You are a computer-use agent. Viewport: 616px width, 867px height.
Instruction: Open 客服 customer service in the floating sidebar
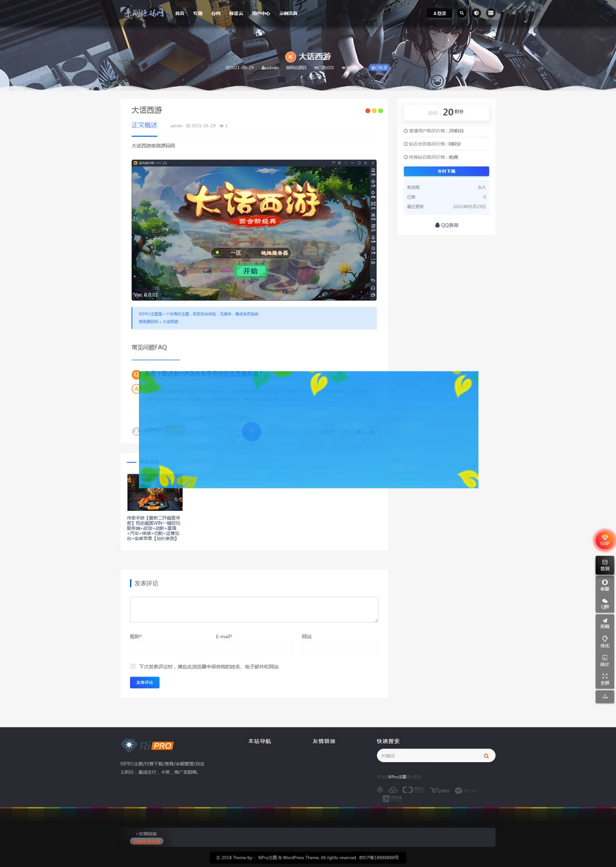(x=604, y=585)
